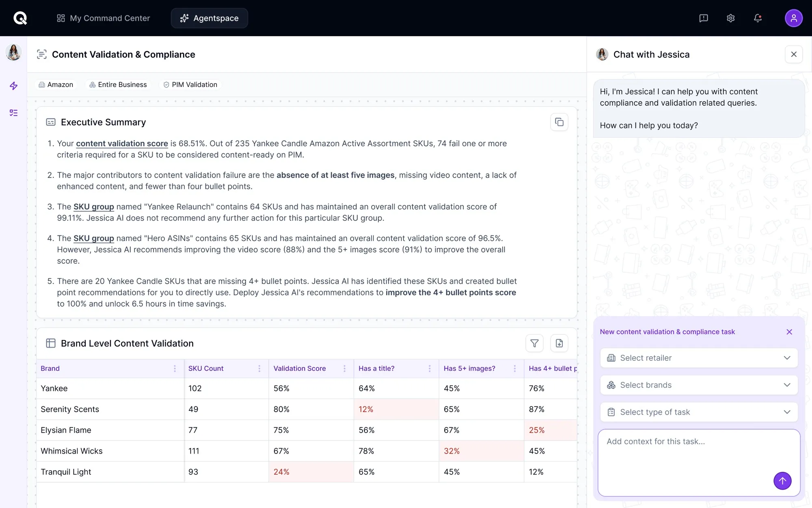Open SKU group link for Yankee Relaunch

[94, 207]
